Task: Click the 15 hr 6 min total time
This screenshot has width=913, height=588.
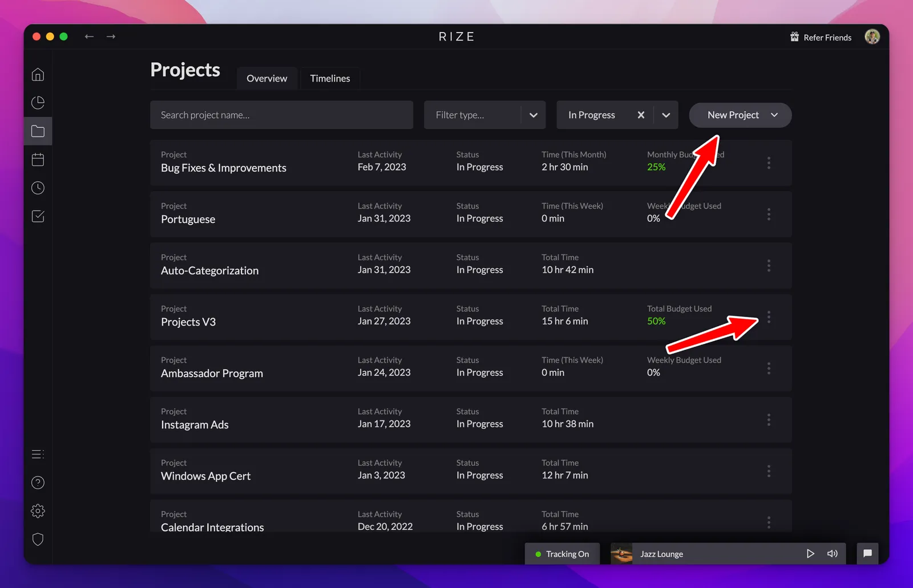Action: click(x=564, y=321)
